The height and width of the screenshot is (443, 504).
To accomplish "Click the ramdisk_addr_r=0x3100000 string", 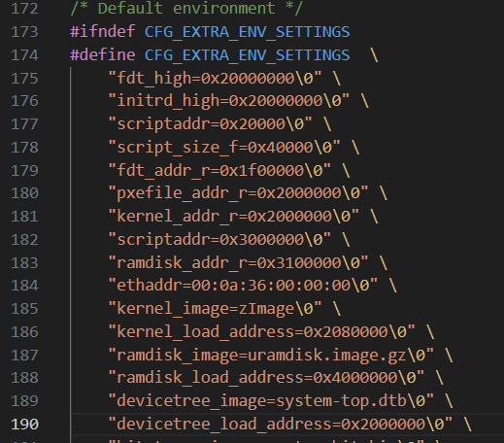I will (238, 262).
